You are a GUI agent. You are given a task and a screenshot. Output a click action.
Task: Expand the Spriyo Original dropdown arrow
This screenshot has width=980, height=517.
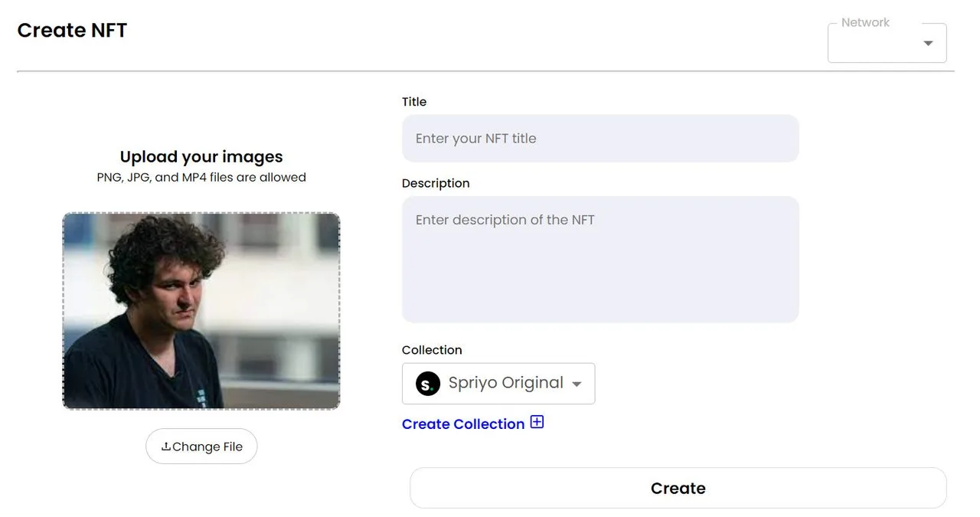tap(577, 384)
